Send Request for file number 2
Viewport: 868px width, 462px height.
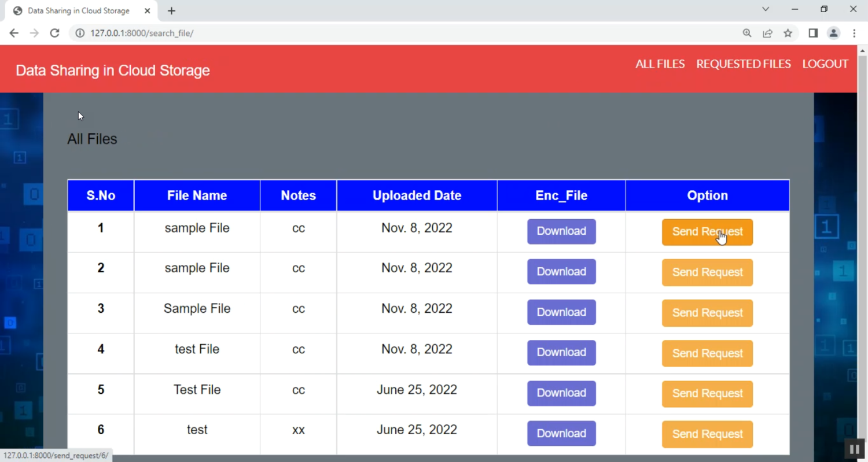coord(707,272)
